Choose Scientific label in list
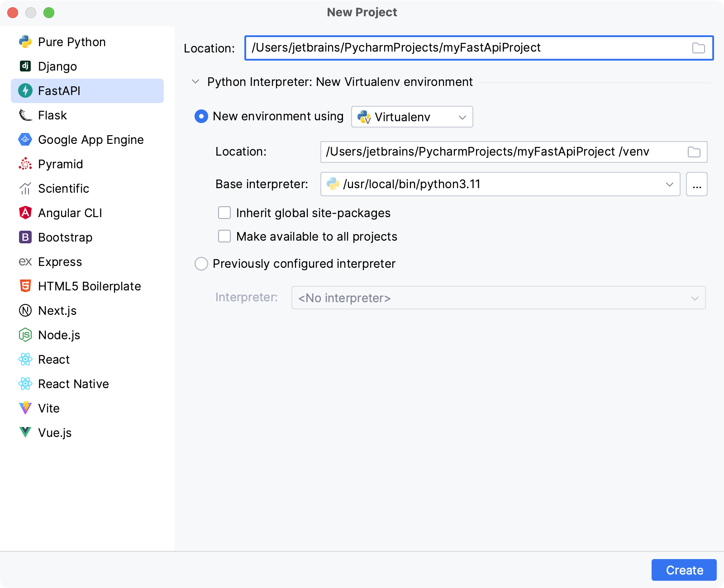 (64, 189)
